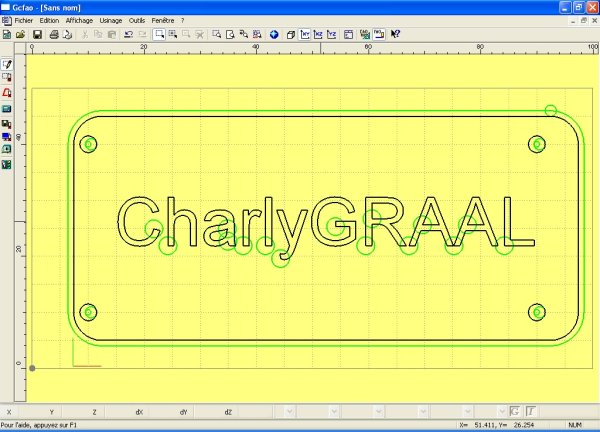Click the zoom previous toolbar icon
The image size is (600, 432).
(x=244, y=34)
